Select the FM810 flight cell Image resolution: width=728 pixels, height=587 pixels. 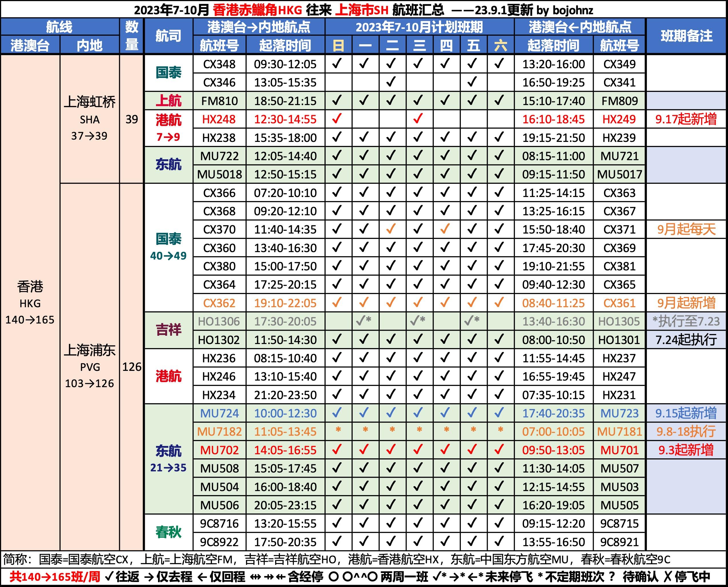[x=219, y=101]
